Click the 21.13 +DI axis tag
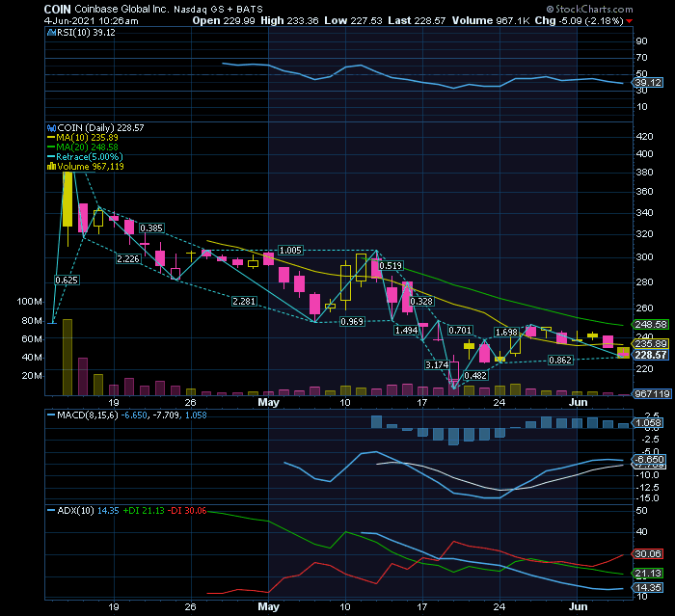Viewport: 675px width, 616px height. [648, 574]
